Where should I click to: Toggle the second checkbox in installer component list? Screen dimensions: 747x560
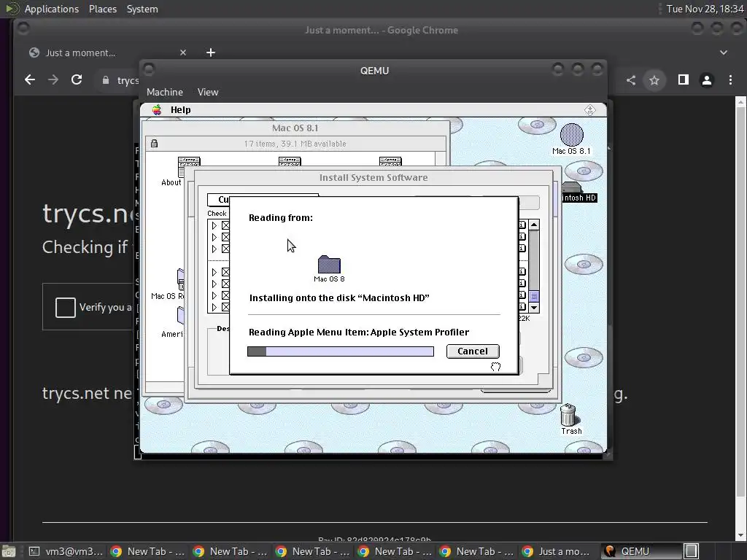click(226, 237)
